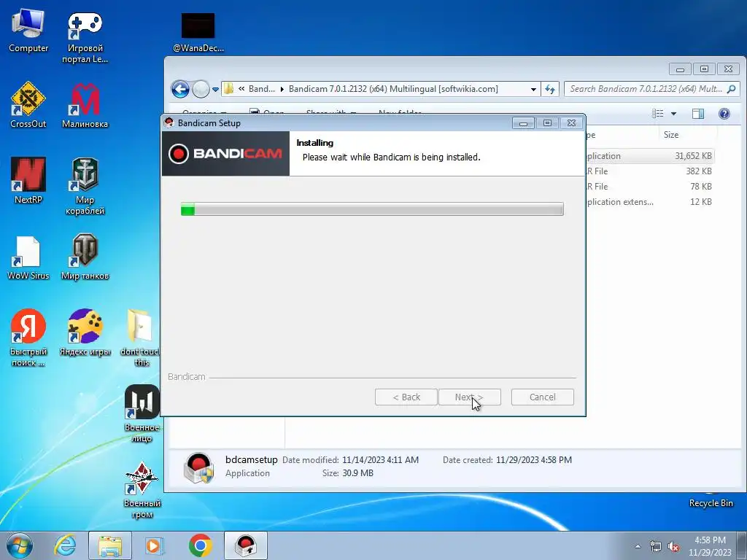Open Яндекс игры shortcut
The width and height of the screenshot is (747, 560).
(x=85, y=332)
